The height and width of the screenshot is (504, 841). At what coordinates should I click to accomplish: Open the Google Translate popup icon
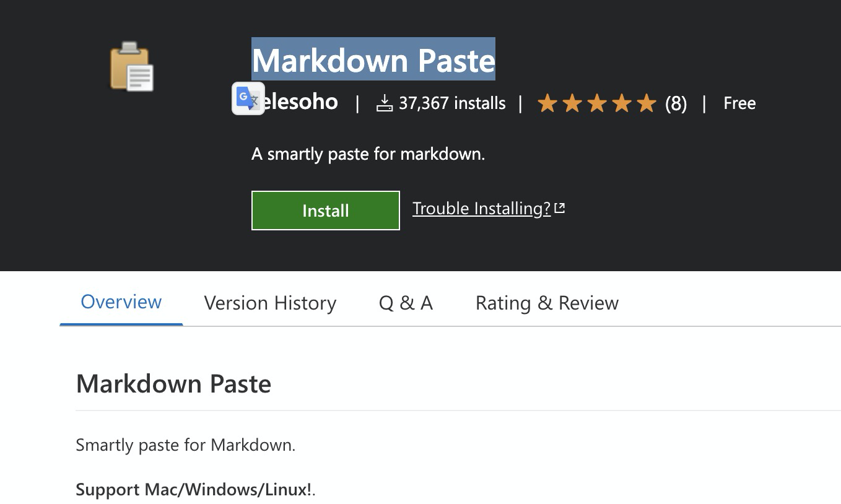[x=248, y=98]
